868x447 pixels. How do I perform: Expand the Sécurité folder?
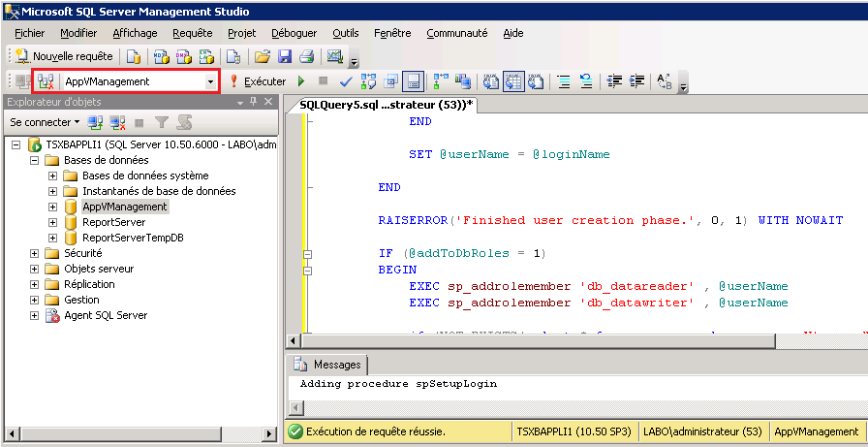34,253
